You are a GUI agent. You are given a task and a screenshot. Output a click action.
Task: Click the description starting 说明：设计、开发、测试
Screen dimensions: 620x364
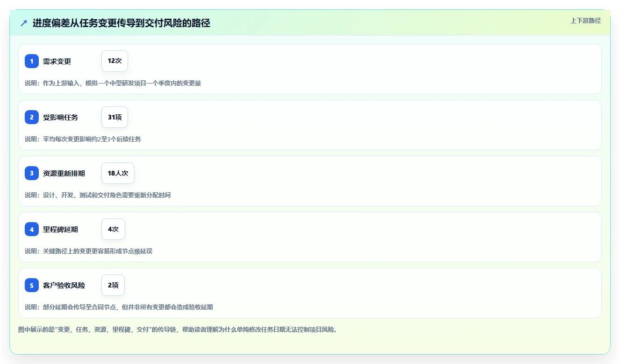pyautogui.click(x=98, y=195)
